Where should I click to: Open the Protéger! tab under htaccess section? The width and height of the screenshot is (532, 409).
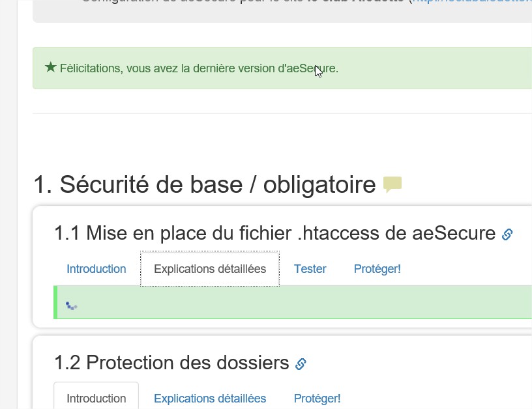click(x=377, y=269)
